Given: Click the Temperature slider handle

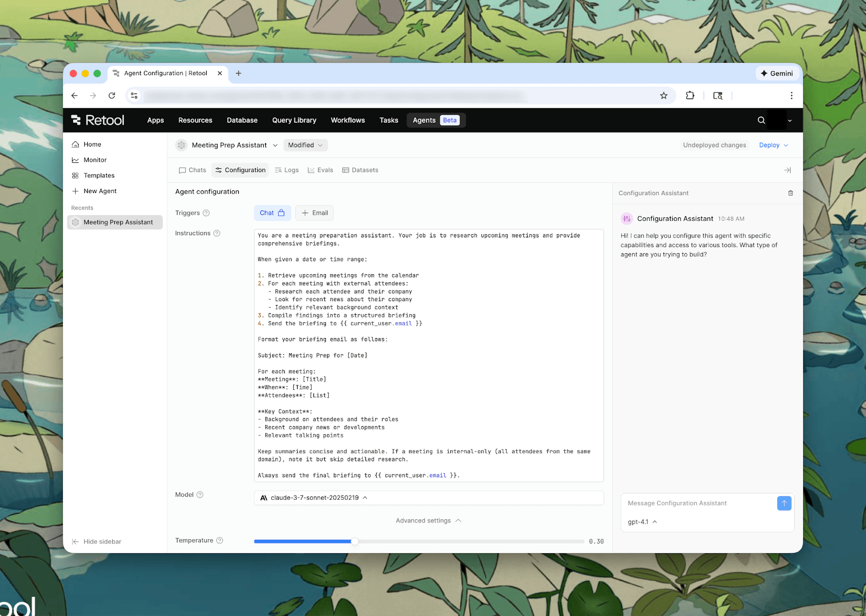Looking at the screenshot, I should point(355,541).
